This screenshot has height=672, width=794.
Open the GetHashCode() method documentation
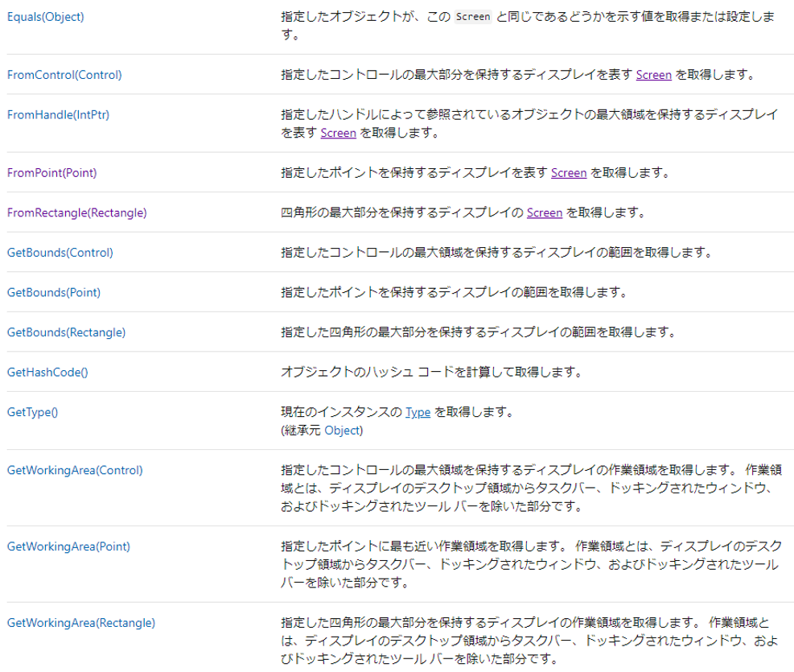[x=48, y=372]
